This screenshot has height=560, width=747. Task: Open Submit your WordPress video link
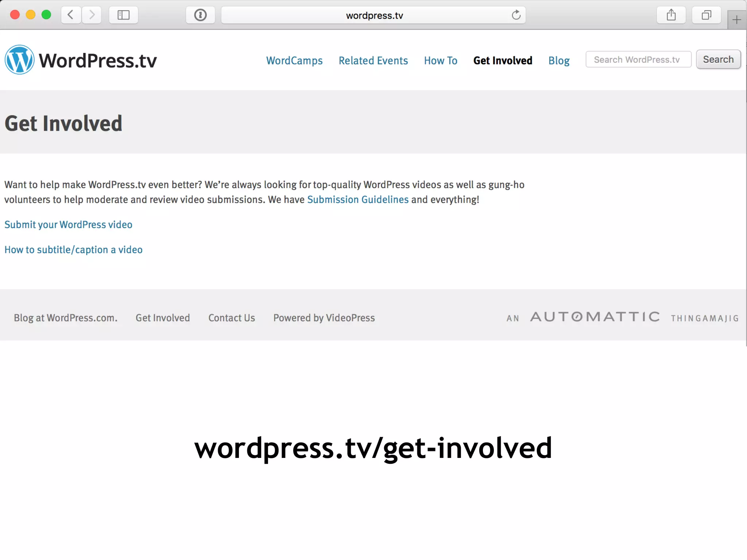[x=68, y=225]
